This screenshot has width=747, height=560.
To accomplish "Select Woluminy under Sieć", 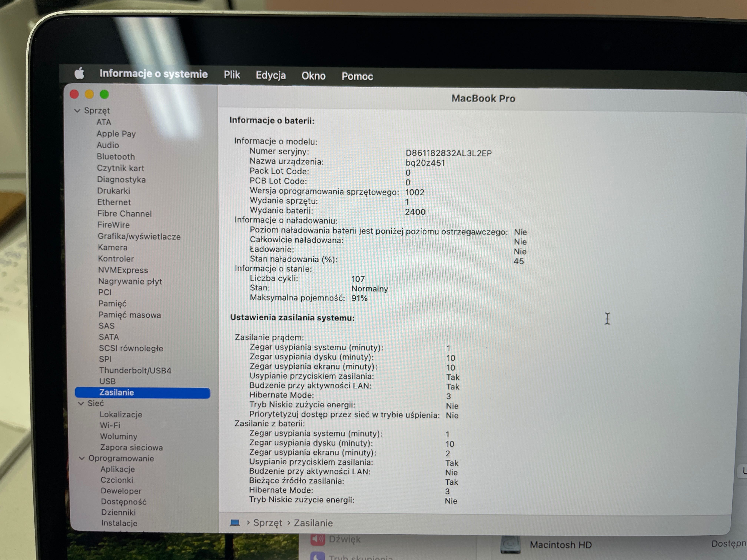I will click(x=119, y=436).
